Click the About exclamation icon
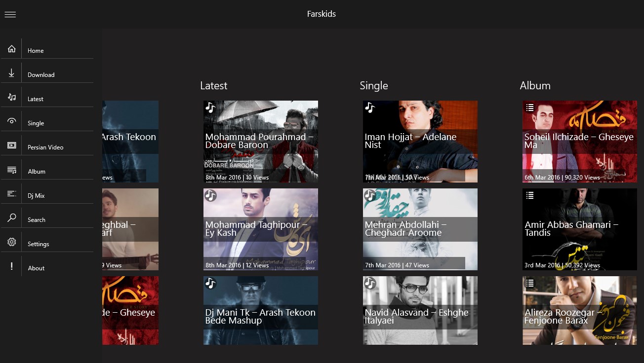Viewport: 644px width, 363px height. pyautogui.click(x=11, y=266)
